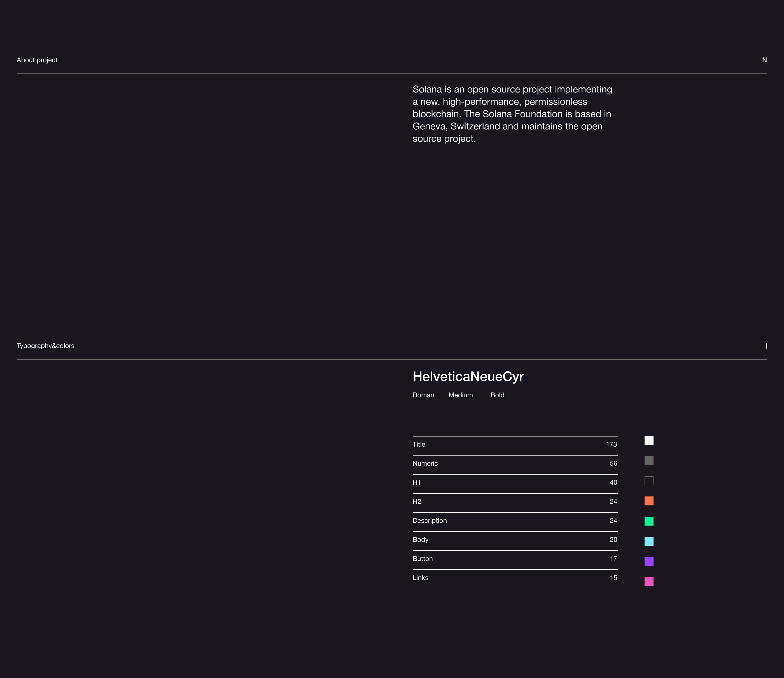Pick the dark outlined color swatch
784x678 pixels.
pos(648,481)
